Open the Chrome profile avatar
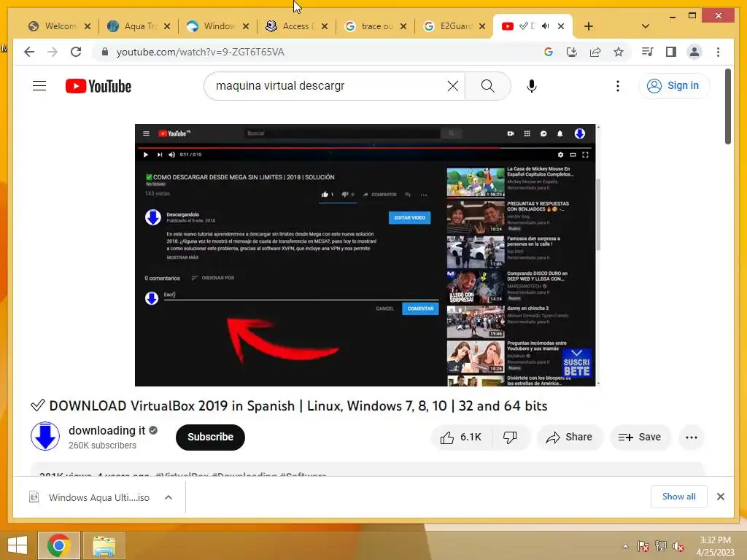Screen dimensions: 747x560 (x=694, y=52)
